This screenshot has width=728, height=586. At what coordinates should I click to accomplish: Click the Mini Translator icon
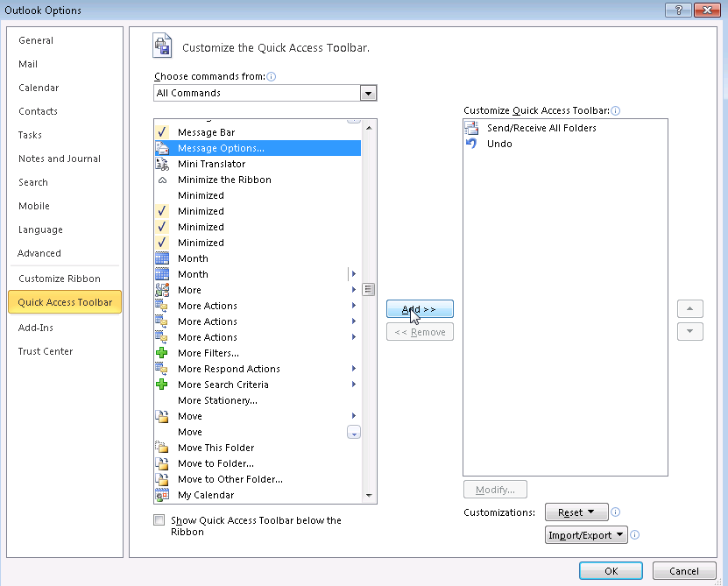coord(162,164)
